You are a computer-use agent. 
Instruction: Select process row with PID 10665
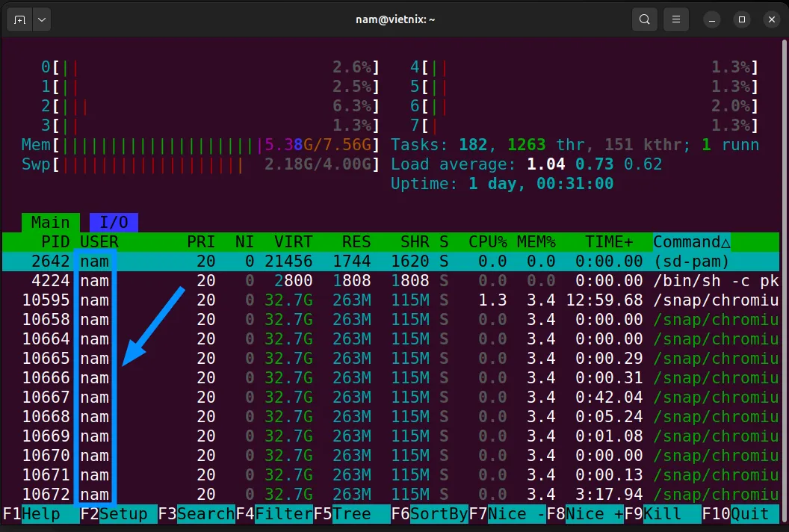point(391,359)
